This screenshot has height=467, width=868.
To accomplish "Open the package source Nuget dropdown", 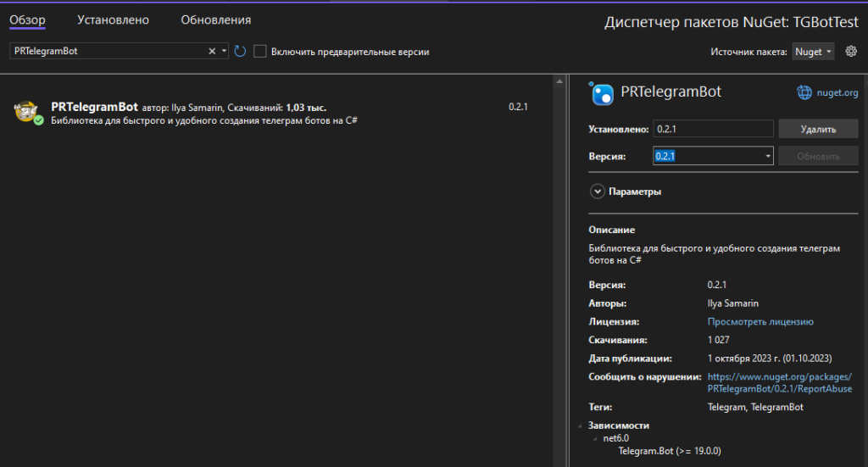I will (x=813, y=52).
